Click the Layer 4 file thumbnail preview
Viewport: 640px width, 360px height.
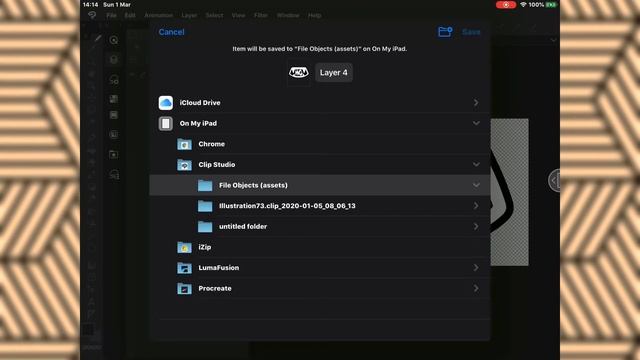(x=299, y=73)
